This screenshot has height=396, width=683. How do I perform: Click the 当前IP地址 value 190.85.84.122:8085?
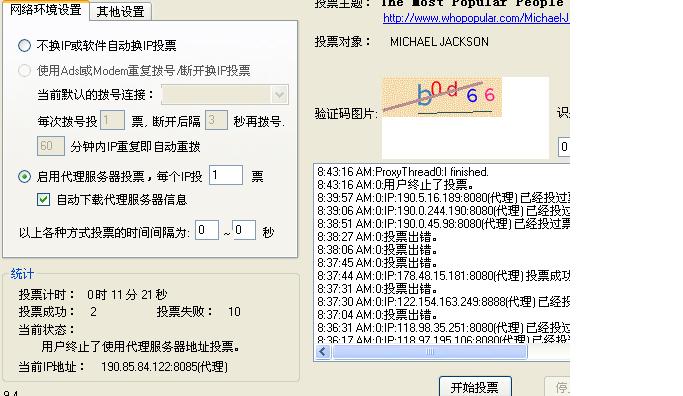click(164, 367)
